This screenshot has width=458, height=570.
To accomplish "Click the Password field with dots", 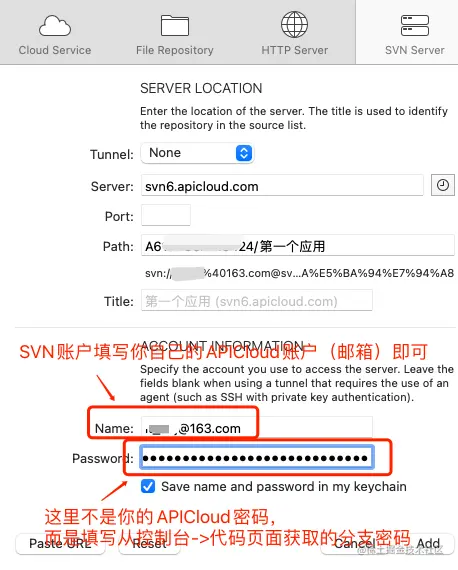I will pos(257,458).
